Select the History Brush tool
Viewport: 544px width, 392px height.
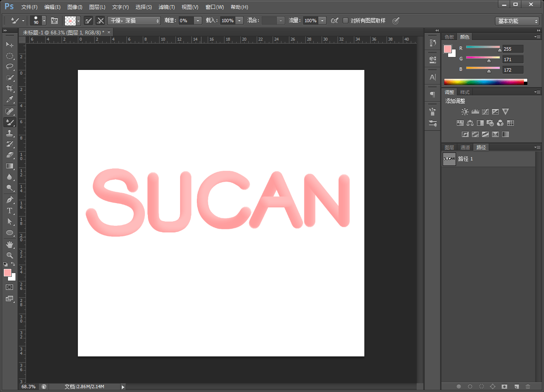[x=10, y=144]
